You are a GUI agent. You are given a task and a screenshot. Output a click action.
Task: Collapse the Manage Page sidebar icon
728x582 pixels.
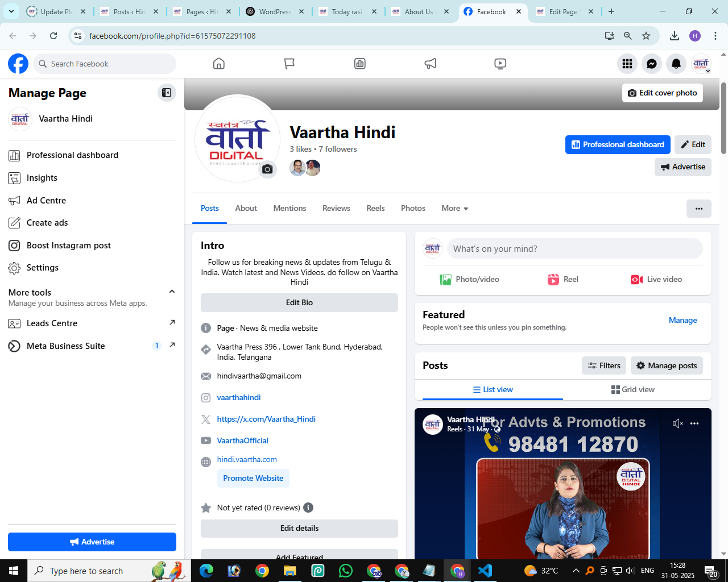(167, 93)
